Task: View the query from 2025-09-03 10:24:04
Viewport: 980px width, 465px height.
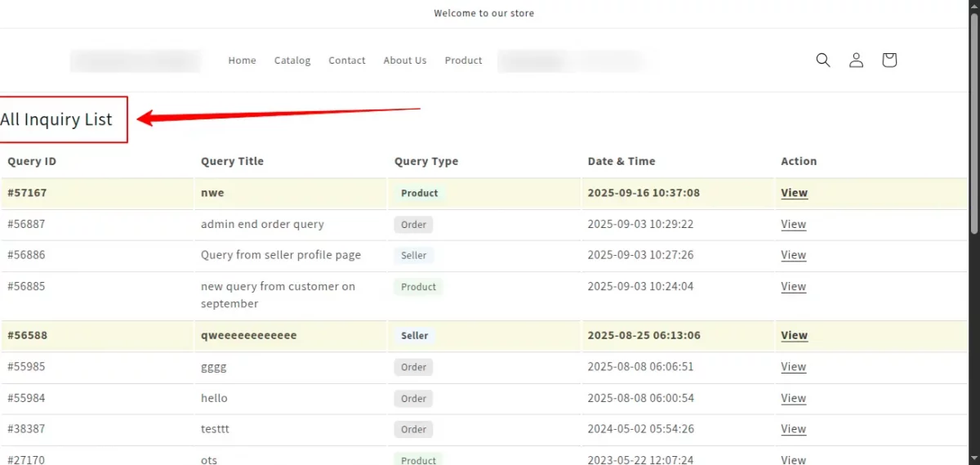Action: [x=793, y=287]
